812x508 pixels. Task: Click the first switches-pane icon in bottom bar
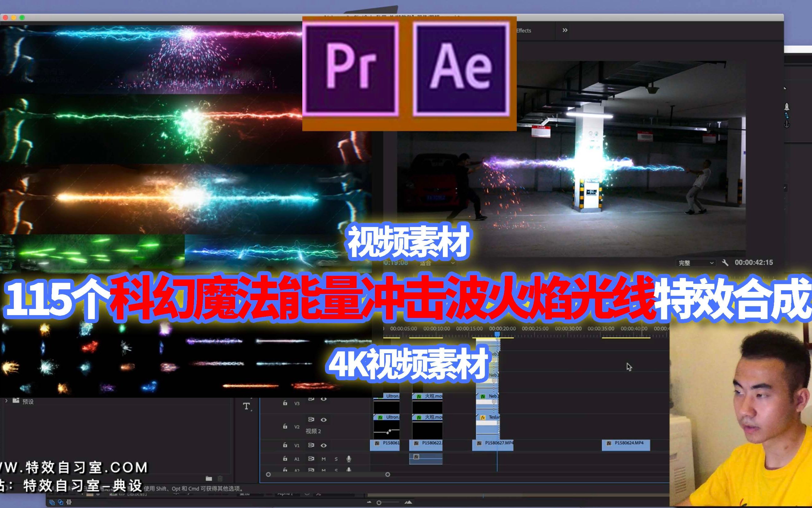coord(52,502)
